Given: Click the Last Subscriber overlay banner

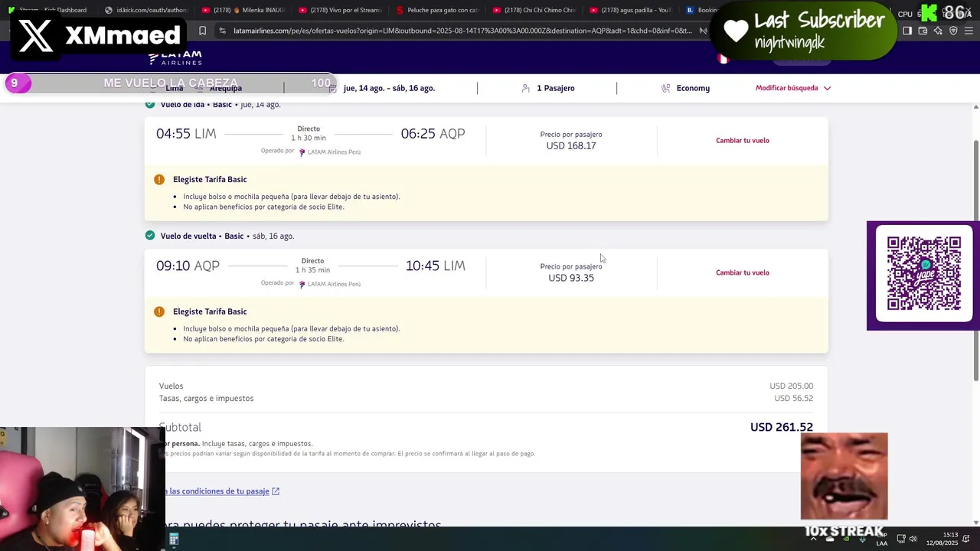Looking at the screenshot, I should (802, 31).
